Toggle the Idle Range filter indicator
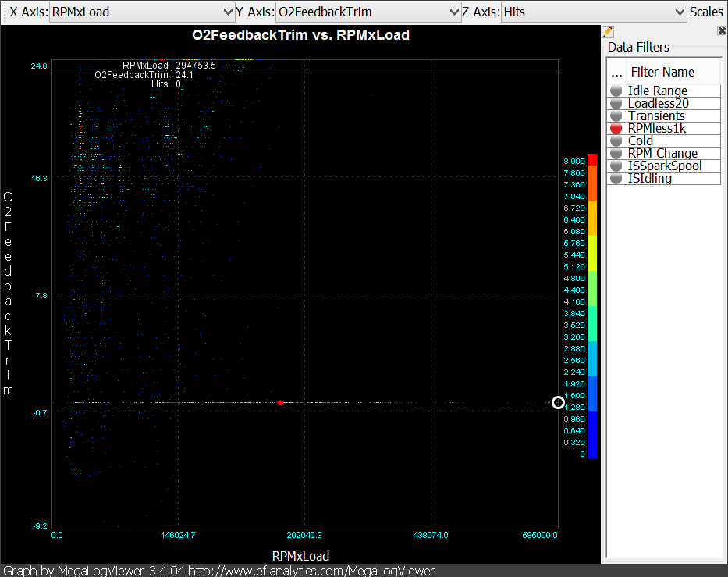Viewport: 728px width, 577px height. click(x=616, y=91)
